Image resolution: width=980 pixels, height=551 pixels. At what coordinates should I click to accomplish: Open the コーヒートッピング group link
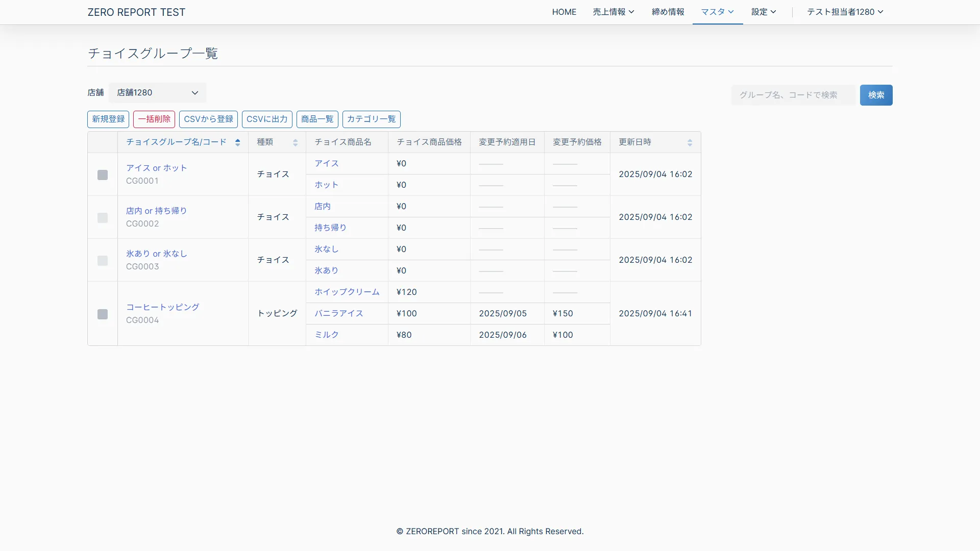162,307
